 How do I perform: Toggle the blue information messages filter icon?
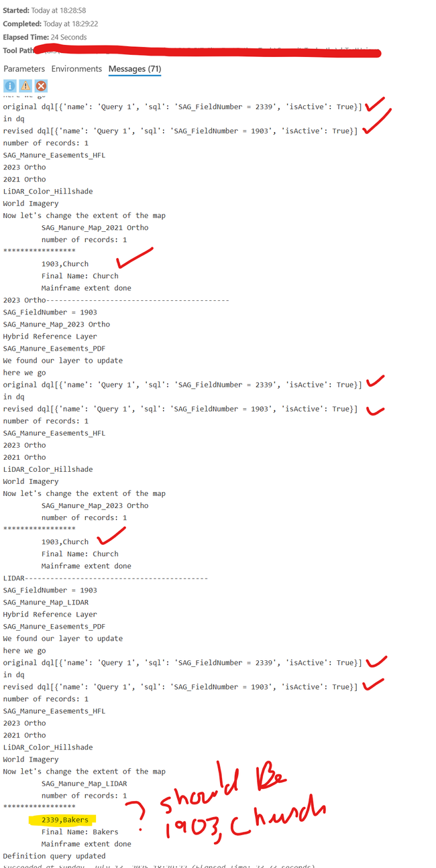10,86
